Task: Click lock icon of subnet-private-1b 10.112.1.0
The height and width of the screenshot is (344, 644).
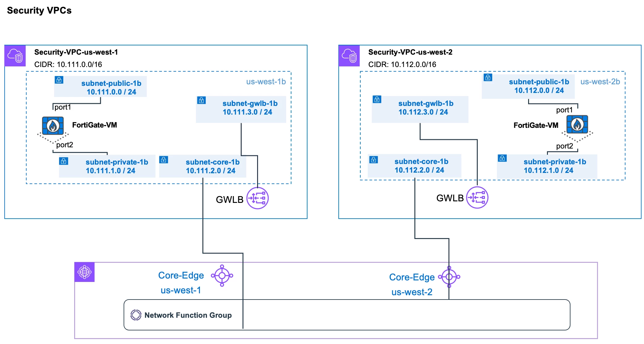Action: coord(502,158)
